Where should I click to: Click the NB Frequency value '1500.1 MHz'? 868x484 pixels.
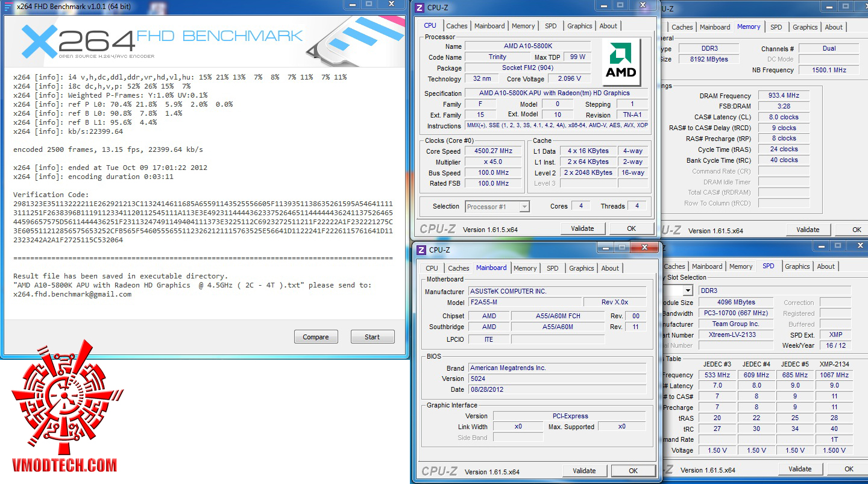[829, 70]
